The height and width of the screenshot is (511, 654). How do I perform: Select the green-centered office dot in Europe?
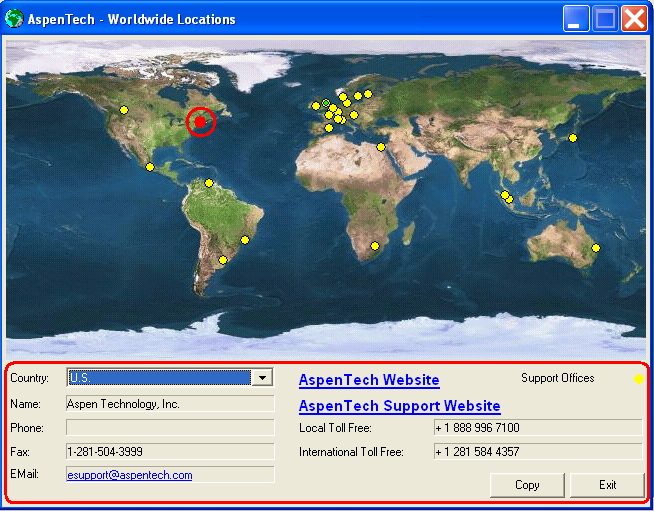pos(326,103)
